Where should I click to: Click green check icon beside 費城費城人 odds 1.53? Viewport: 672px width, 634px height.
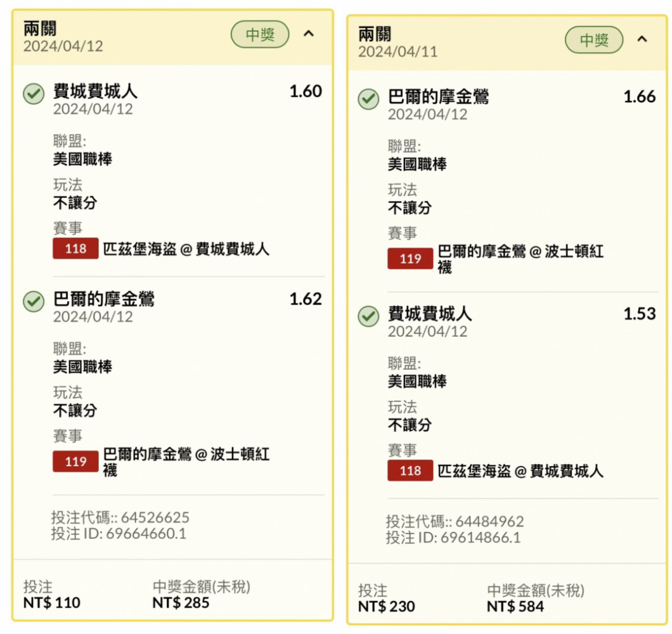click(368, 316)
